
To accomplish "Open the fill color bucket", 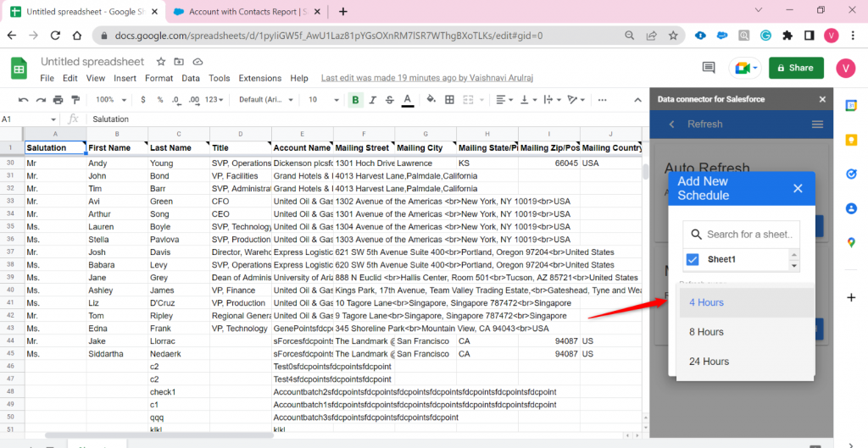I will [431, 100].
